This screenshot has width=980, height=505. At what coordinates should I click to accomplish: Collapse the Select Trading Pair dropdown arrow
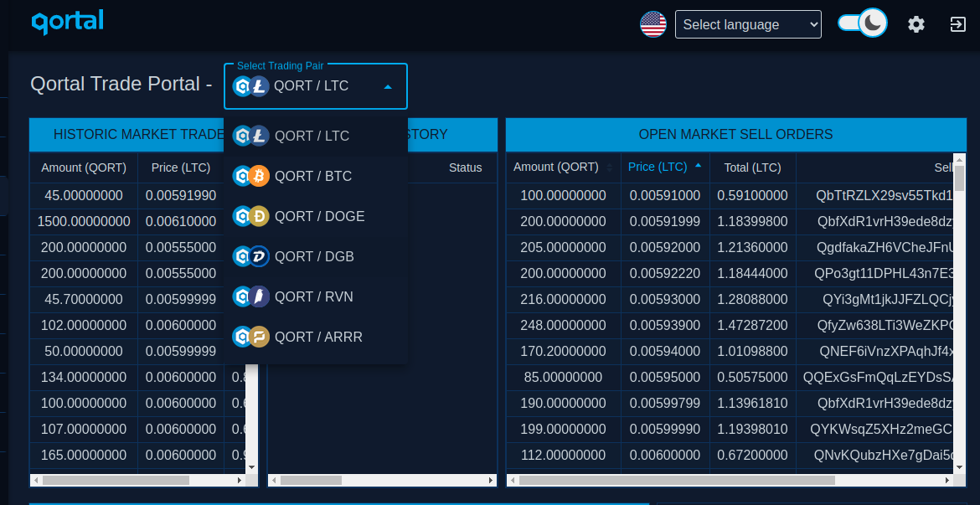point(388,86)
